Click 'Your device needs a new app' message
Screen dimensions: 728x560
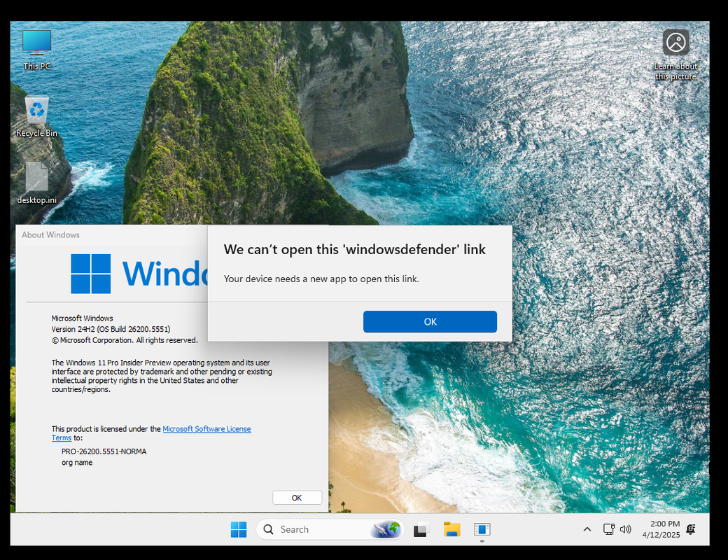tap(321, 279)
